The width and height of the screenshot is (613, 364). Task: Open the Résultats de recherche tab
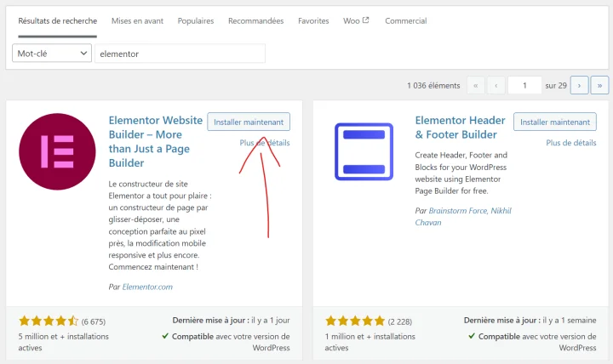(x=58, y=21)
